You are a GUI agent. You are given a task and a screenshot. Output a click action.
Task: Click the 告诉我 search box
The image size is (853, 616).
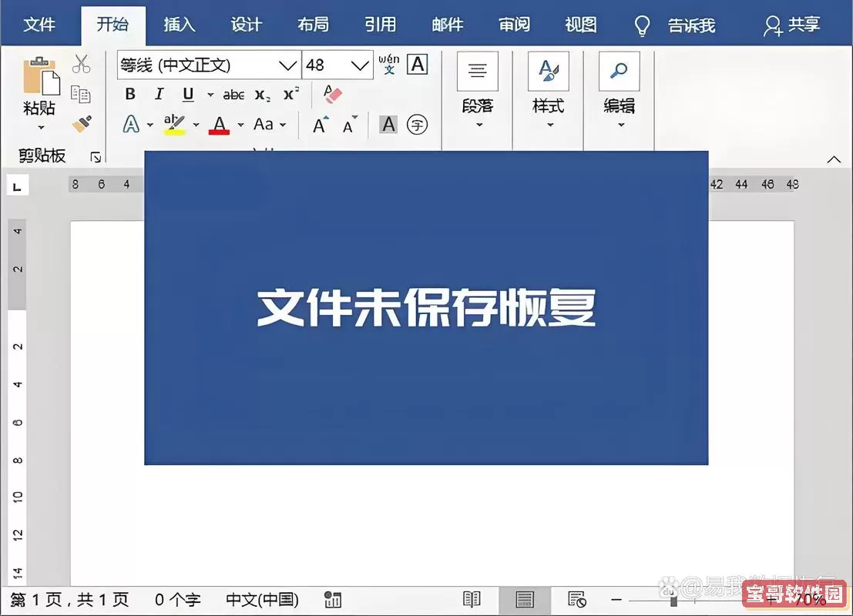click(676, 25)
